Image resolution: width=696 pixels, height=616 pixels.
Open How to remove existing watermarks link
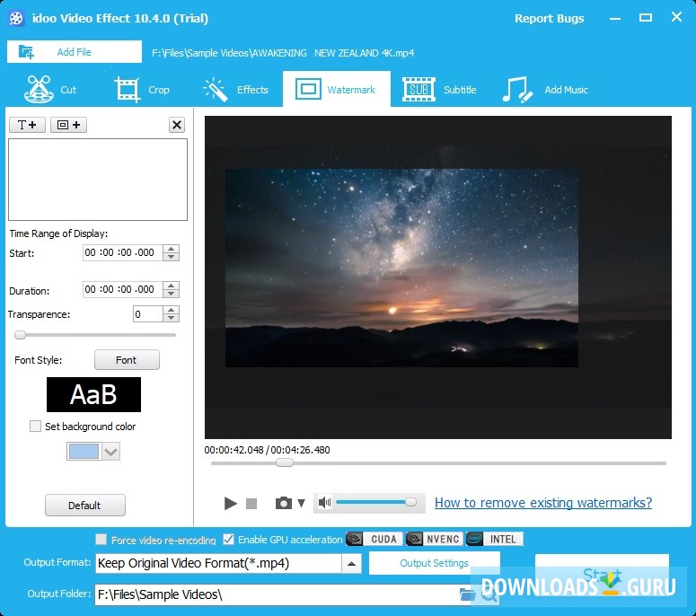point(543,503)
